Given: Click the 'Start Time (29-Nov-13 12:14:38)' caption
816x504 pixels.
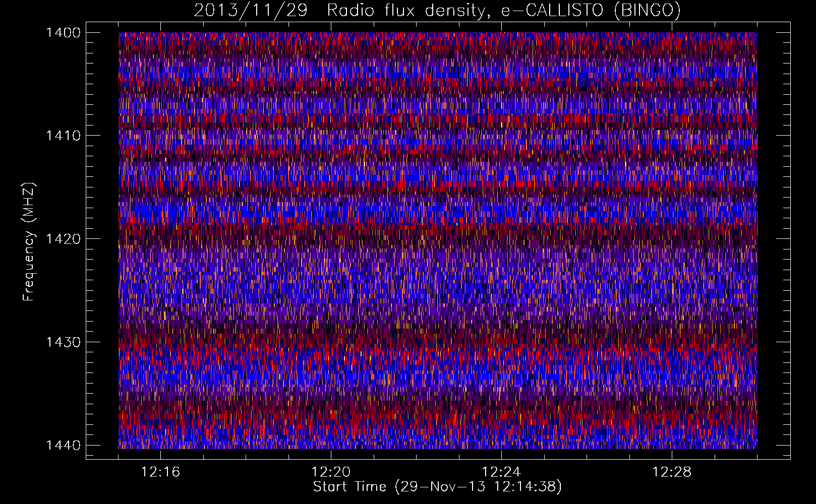Looking at the screenshot, I should click(x=437, y=487).
